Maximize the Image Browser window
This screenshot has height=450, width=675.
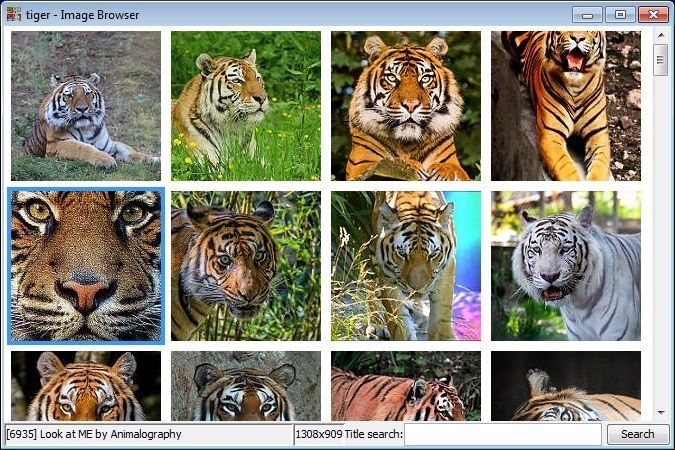(x=620, y=14)
